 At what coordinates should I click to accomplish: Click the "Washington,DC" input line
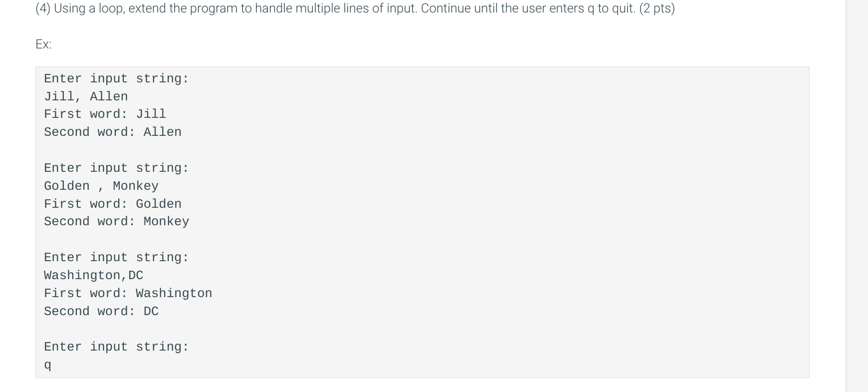93,275
